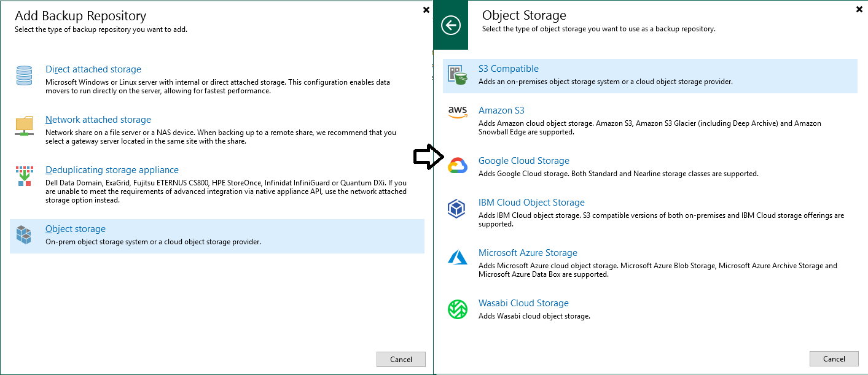
Task: Click the 'Object Storage' dialog heading
Action: coord(524,15)
